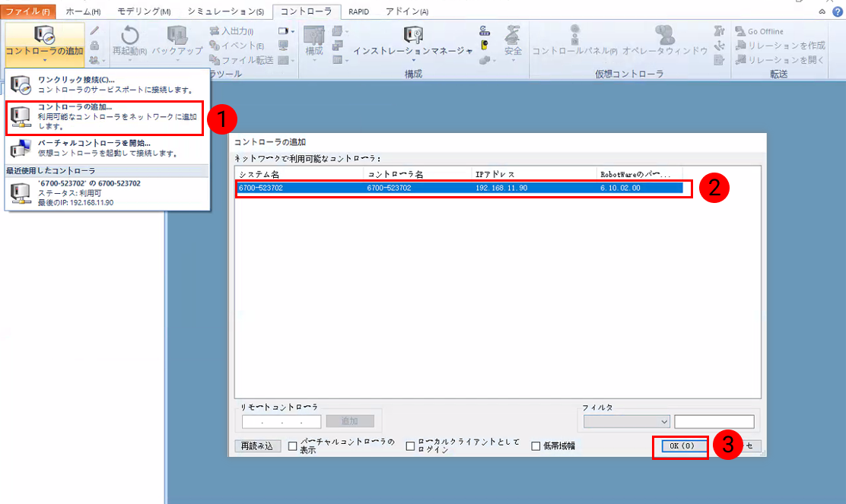Click the 安全 safety robot icon
The width and height of the screenshot is (846, 504).
[x=513, y=35]
